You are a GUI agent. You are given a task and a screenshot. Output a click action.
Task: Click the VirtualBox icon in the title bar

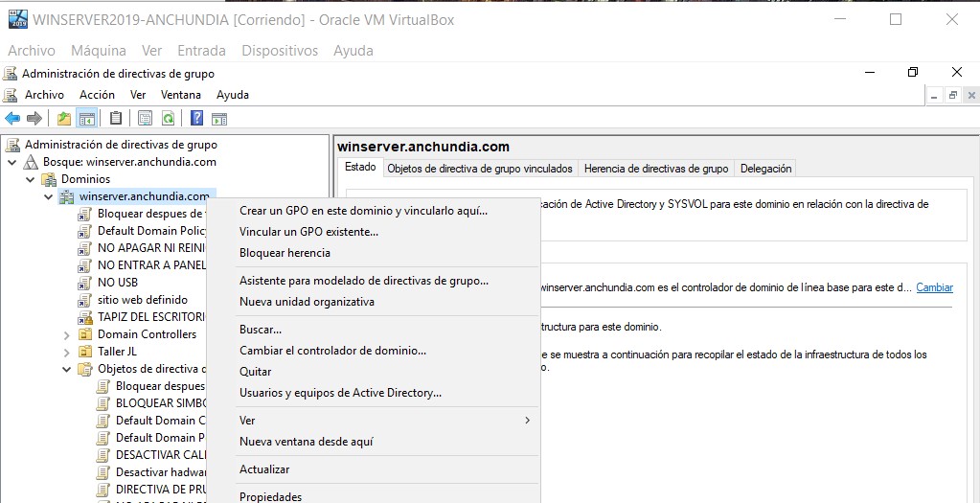(18, 19)
